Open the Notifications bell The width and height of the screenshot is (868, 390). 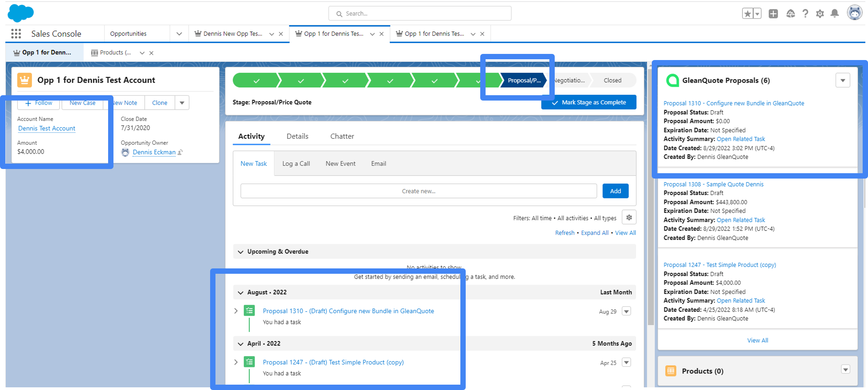coord(834,13)
